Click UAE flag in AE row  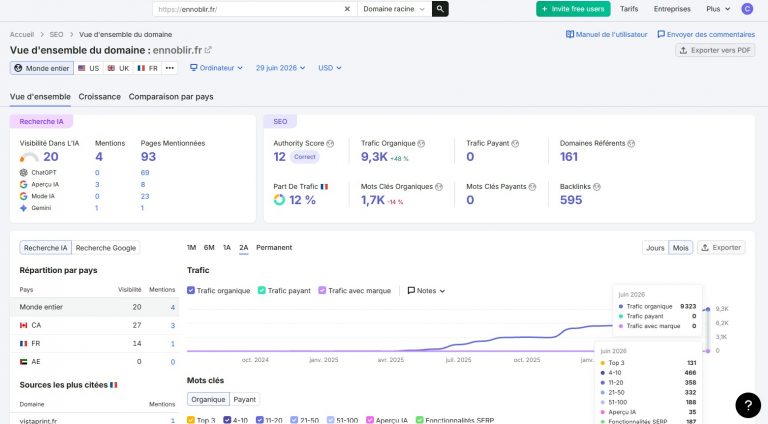(x=24, y=361)
